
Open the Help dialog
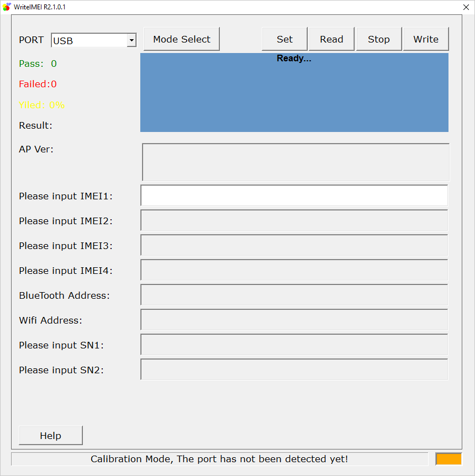[x=50, y=435]
